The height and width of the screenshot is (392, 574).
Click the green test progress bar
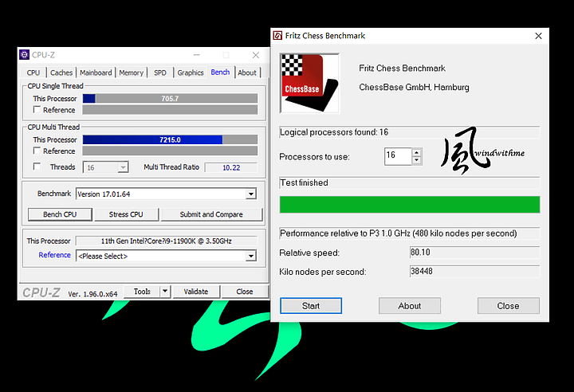click(410, 204)
